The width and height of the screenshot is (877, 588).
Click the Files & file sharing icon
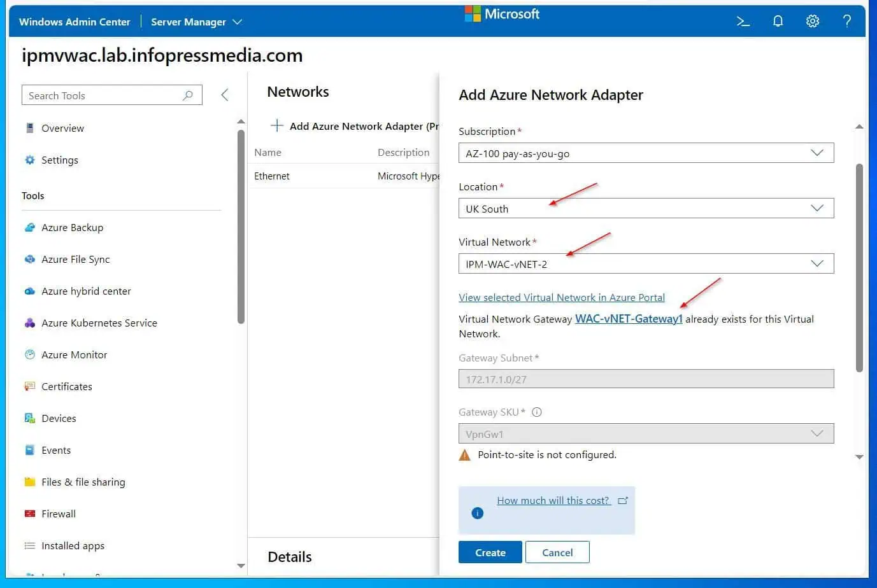click(x=29, y=482)
